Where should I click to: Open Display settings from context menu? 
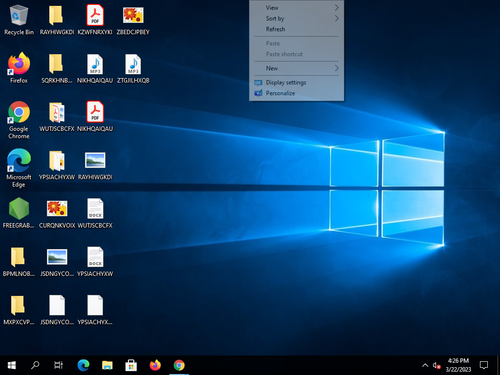point(297,82)
